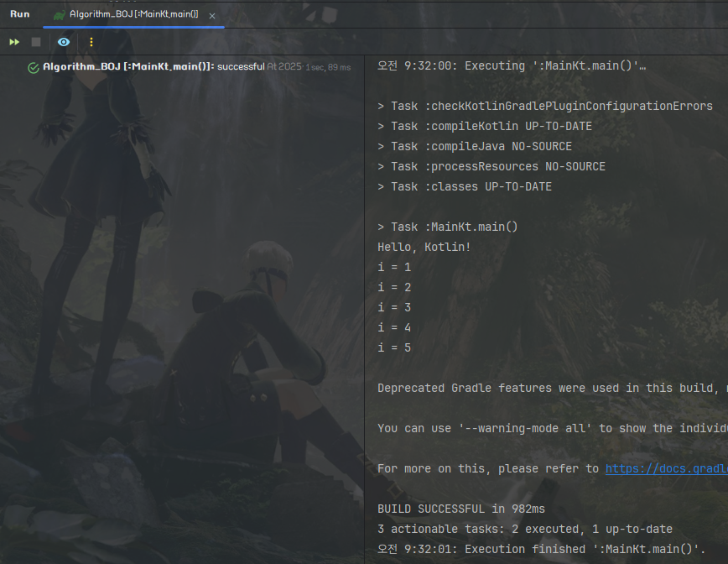Click the 'i = 3' output line
Viewport: 728px width, 564px height.
coord(394,307)
